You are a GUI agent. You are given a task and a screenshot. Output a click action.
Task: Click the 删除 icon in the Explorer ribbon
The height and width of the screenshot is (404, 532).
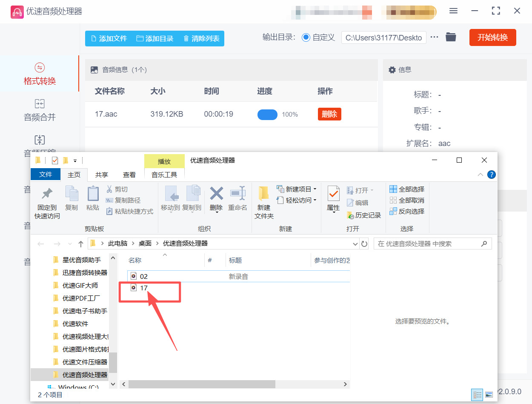216,199
